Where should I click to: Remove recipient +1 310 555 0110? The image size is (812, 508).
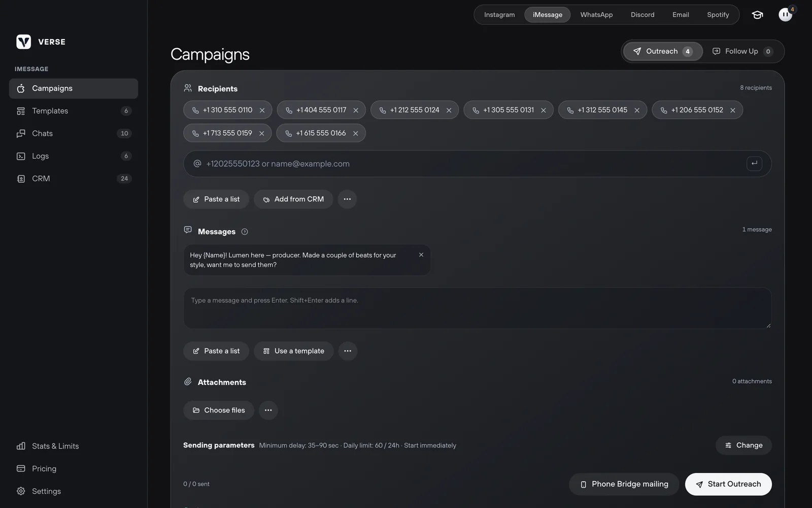coord(262,110)
